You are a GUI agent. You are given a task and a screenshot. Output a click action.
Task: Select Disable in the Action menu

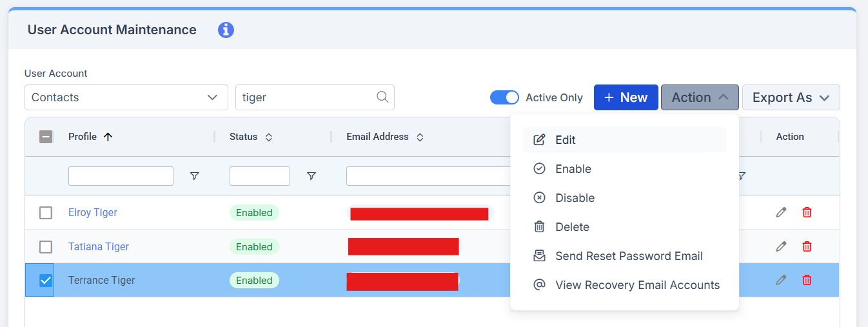tap(575, 198)
